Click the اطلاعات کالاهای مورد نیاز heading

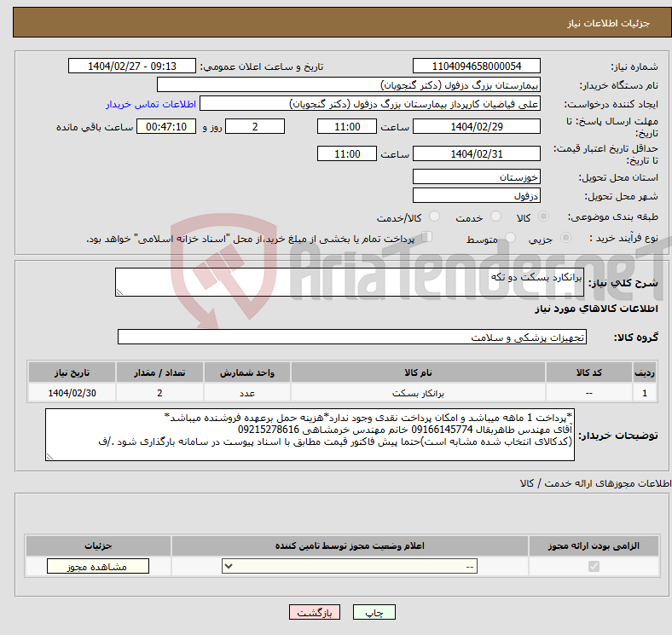tap(596, 309)
